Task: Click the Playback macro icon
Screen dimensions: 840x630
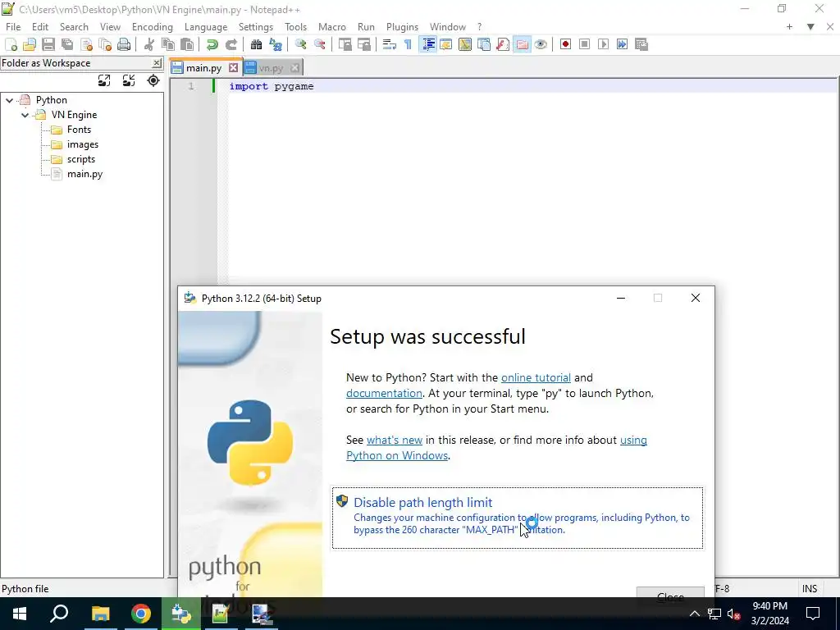Action: click(x=603, y=44)
